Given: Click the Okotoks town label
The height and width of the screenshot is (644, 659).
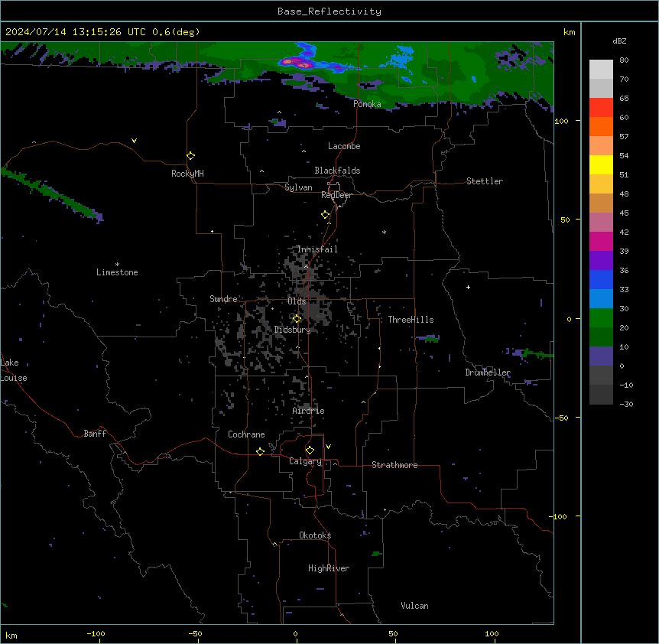Looking at the screenshot, I should (315, 535).
